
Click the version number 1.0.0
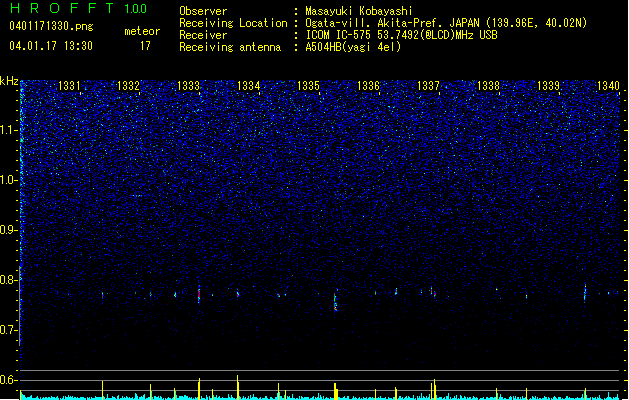click(x=135, y=9)
